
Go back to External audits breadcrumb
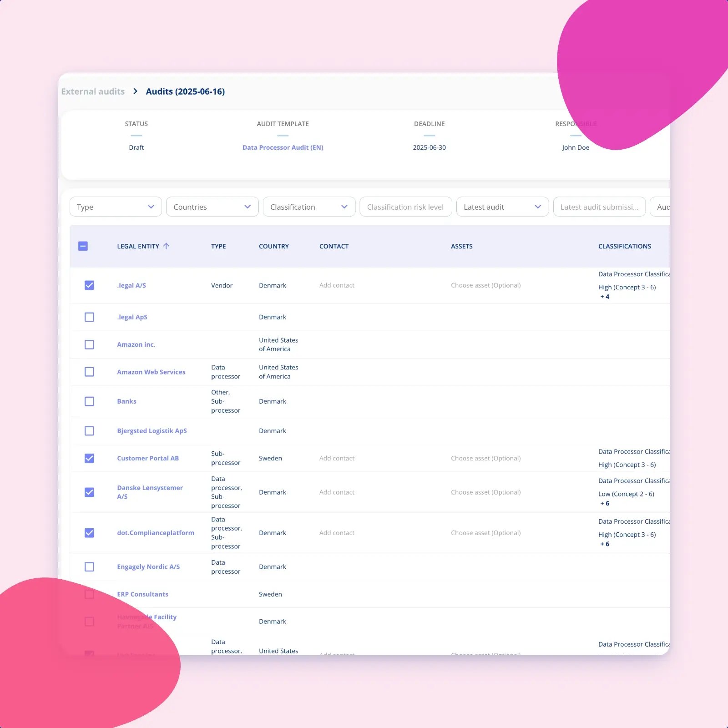click(x=93, y=91)
